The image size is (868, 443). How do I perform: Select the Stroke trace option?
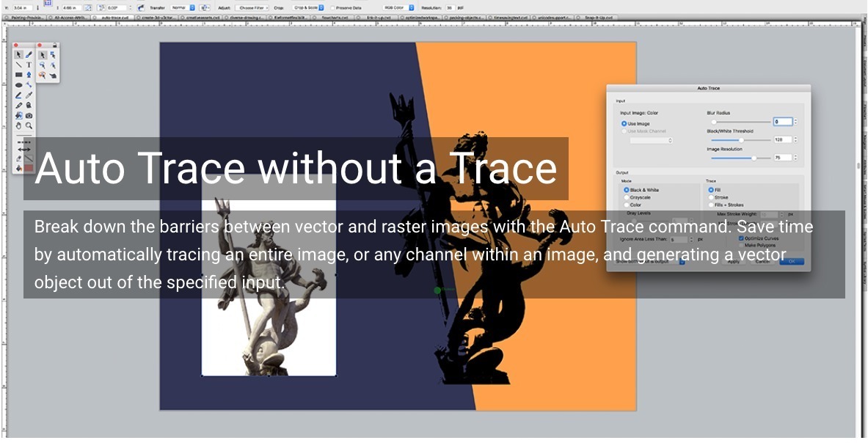711,197
